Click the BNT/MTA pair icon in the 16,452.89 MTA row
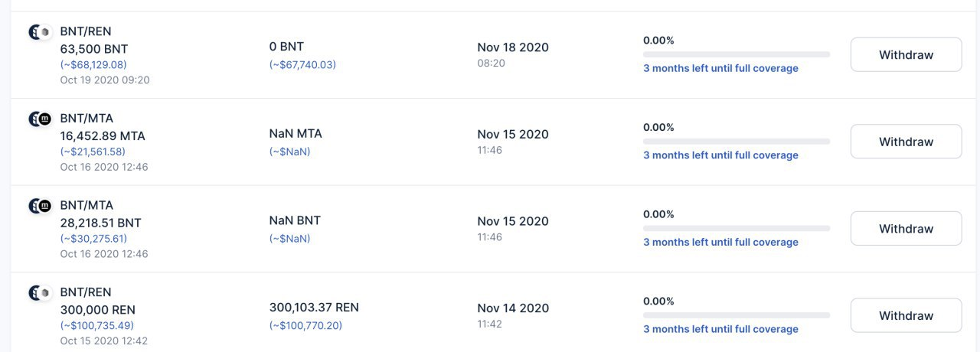The image size is (980, 352). click(39, 119)
